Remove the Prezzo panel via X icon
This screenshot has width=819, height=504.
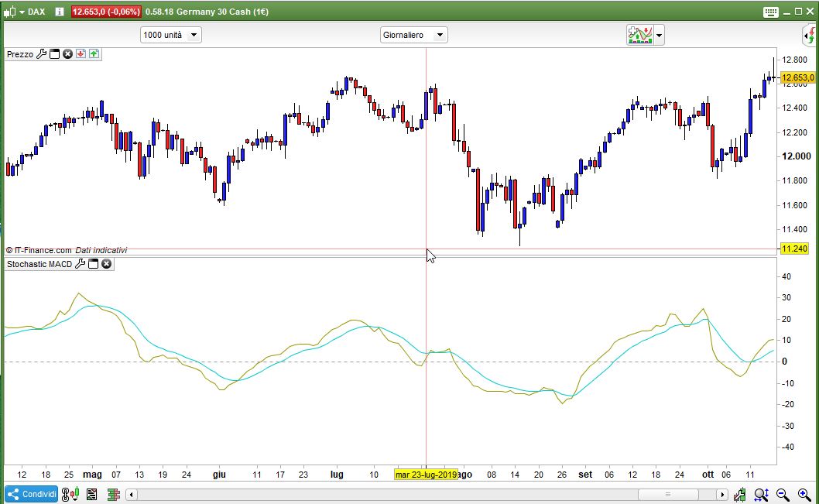[x=67, y=53]
